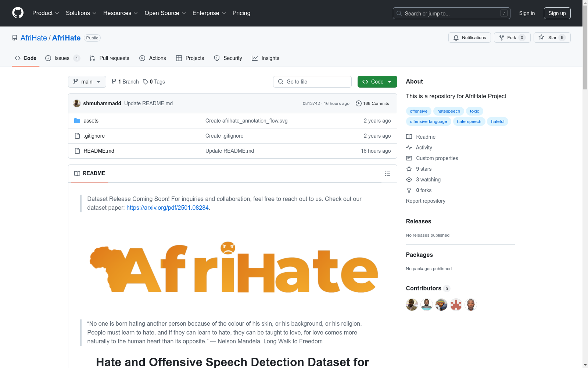This screenshot has width=588, height=368.
Task: Select the hate-speech topic tag
Action: 469,121
